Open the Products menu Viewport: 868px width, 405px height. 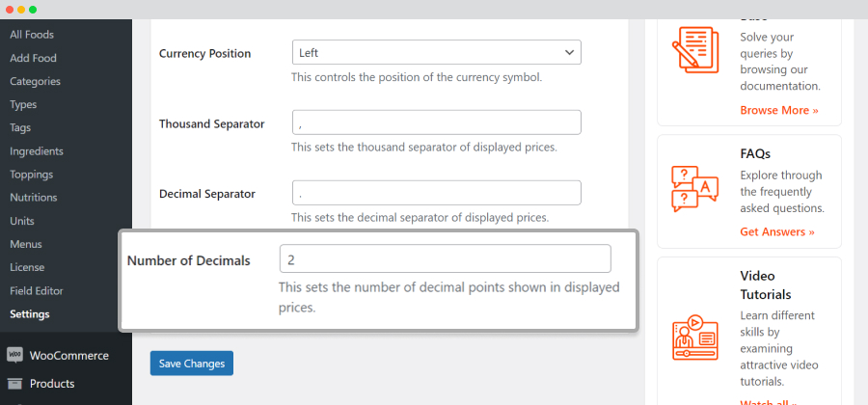pos(52,384)
